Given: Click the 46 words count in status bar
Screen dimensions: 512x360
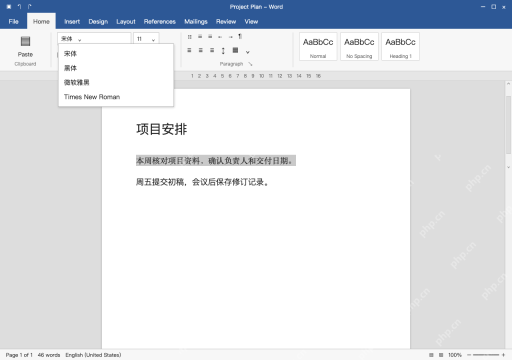Looking at the screenshot, I should [49, 355].
